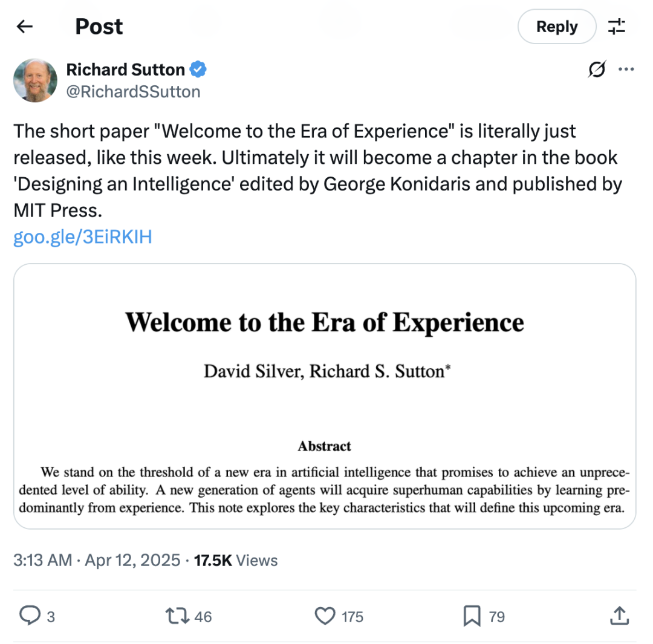Bookmark this post
653x644 pixels.
tap(471, 616)
